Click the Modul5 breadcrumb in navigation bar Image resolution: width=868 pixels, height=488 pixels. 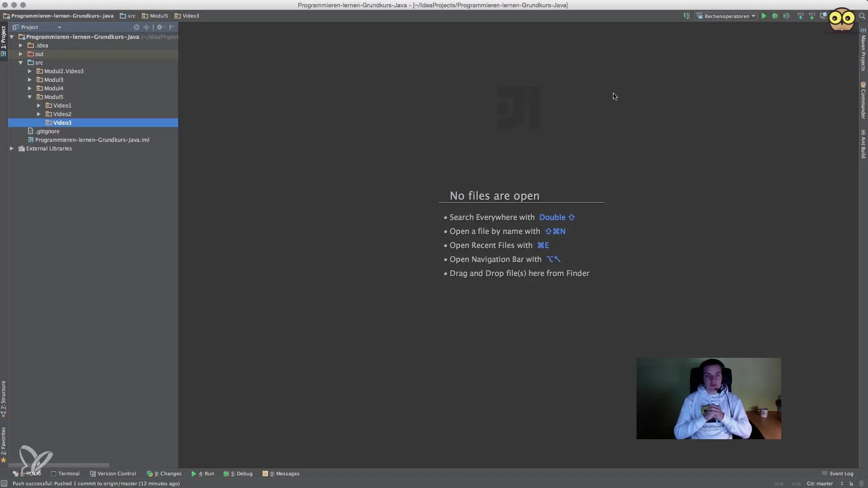tap(155, 16)
